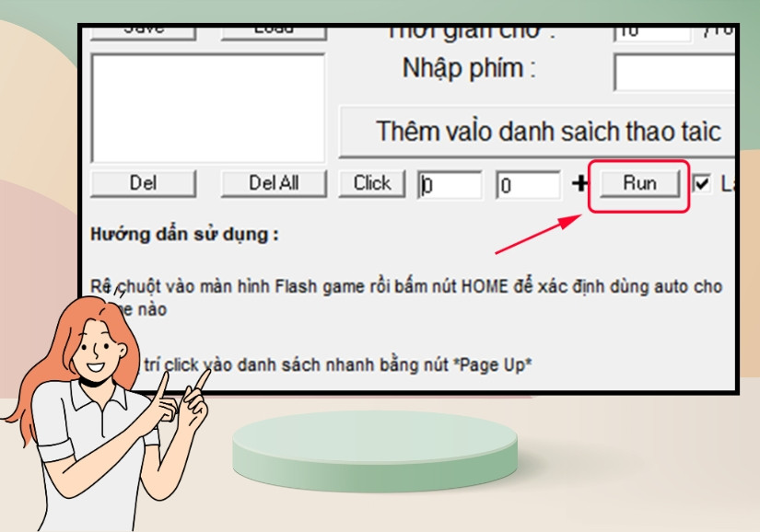Toggle the checkbox next to Run

coord(701,184)
